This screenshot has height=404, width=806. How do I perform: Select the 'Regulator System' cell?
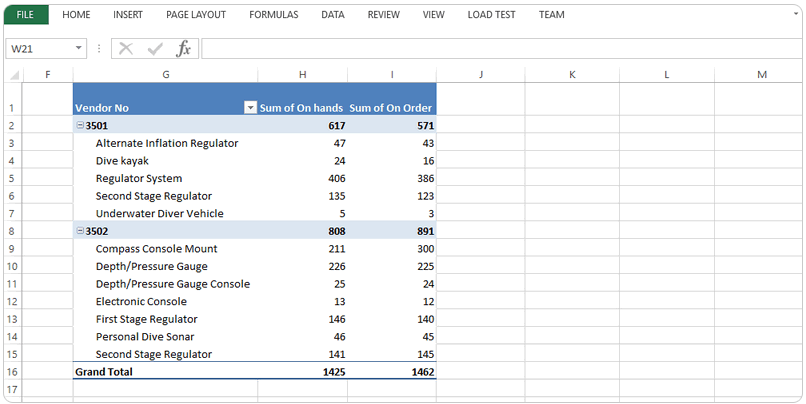tap(166, 178)
